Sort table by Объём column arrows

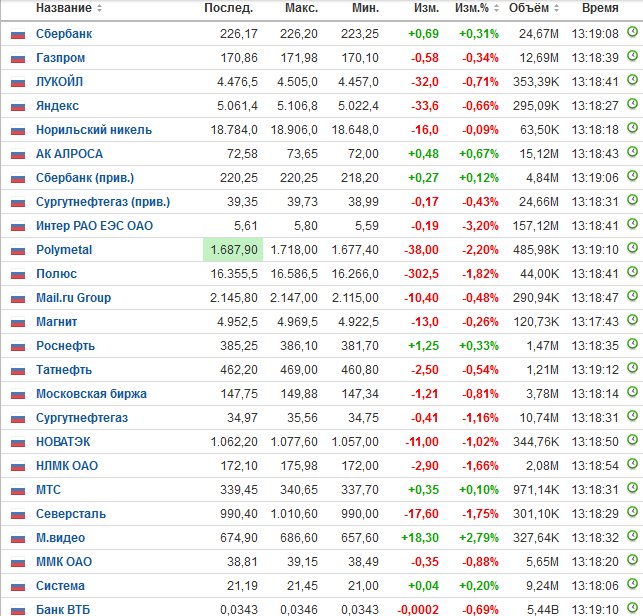click(556, 8)
